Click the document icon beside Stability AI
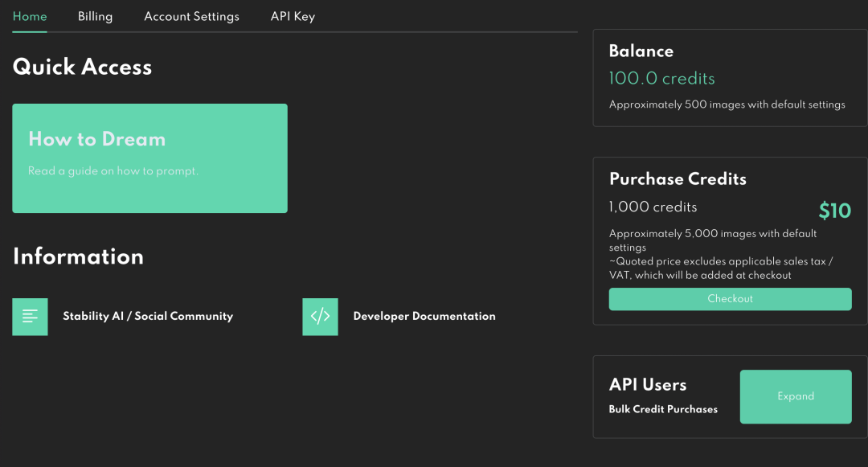Viewport: 868px width, 467px height. tap(30, 317)
